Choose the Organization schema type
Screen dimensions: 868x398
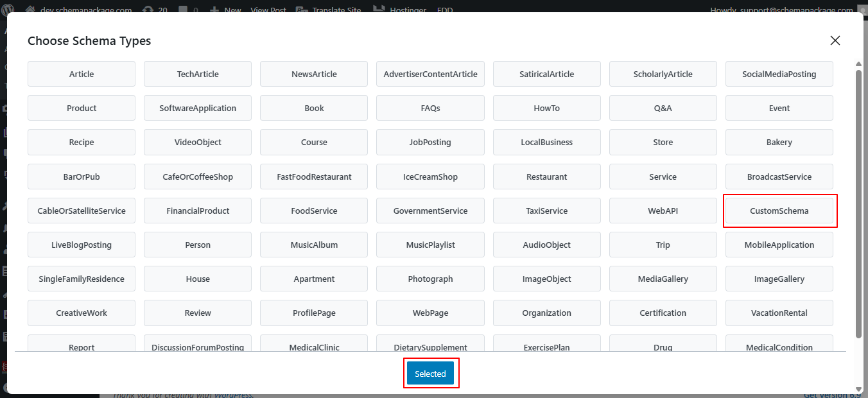tap(546, 313)
